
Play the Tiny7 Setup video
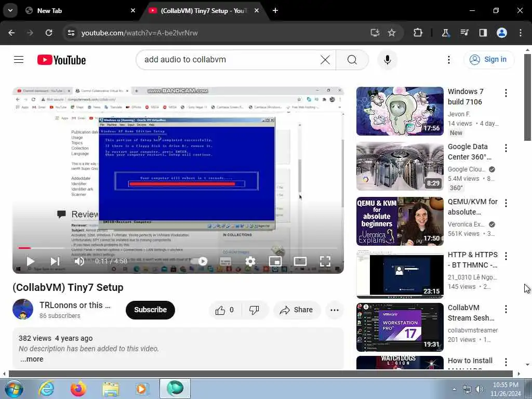tap(30, 261)
